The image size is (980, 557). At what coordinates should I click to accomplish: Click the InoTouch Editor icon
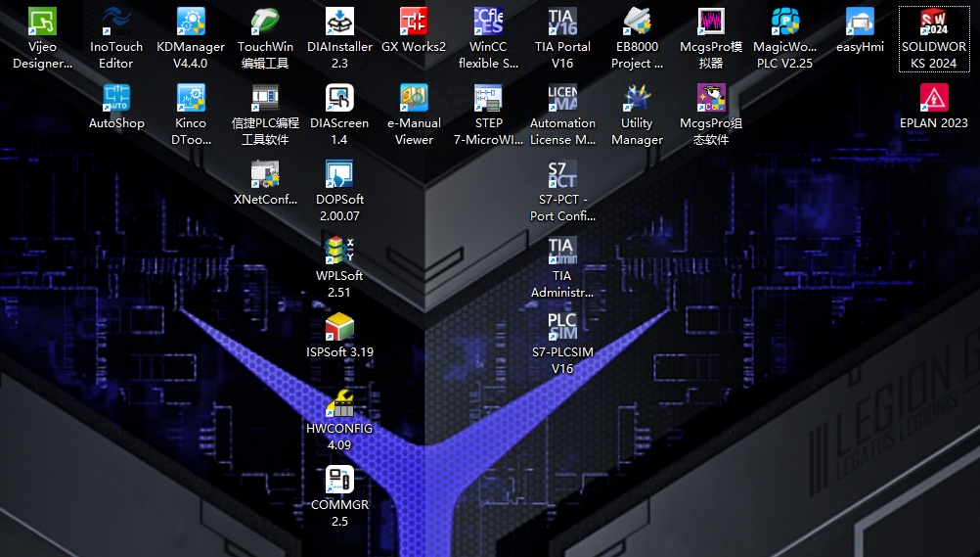[116, 22]
